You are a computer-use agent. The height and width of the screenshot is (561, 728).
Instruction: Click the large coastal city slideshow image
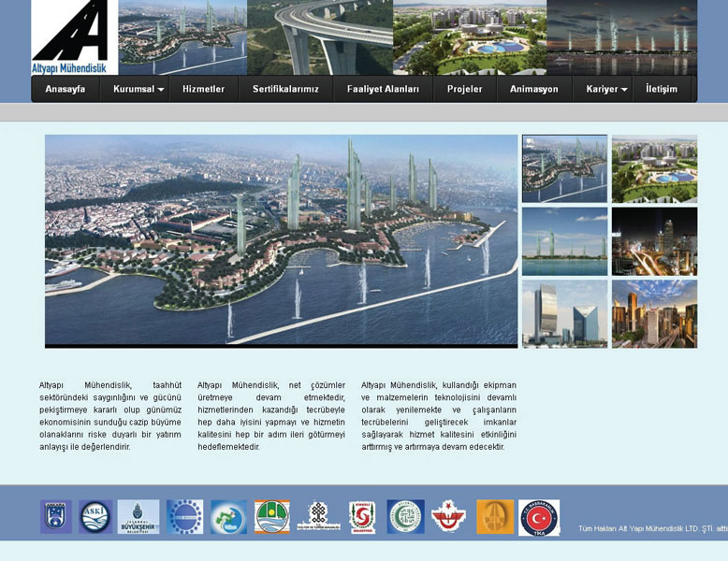click(282, 241)
